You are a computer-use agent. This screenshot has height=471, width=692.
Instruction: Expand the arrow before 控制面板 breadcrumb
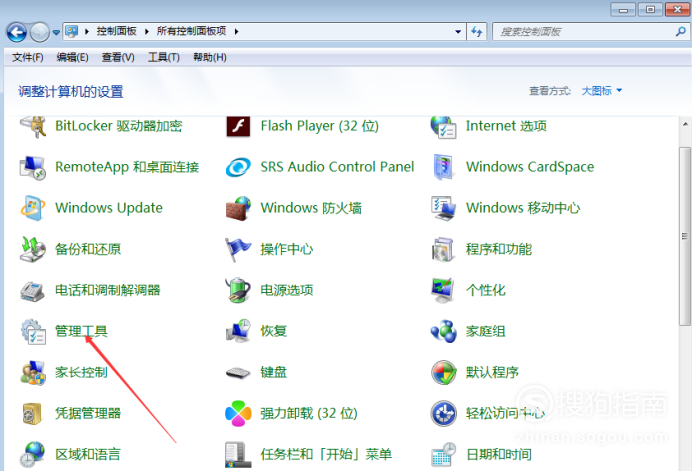coord(87,31)
